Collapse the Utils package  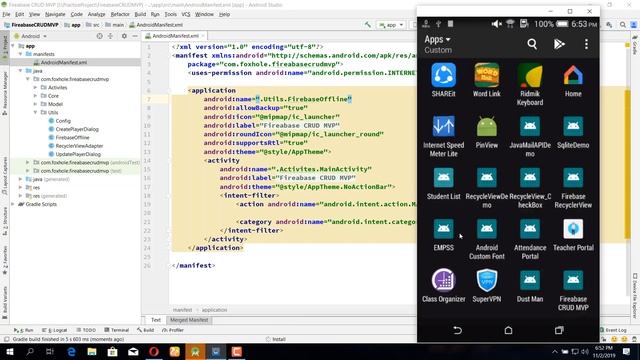point(35,112)
